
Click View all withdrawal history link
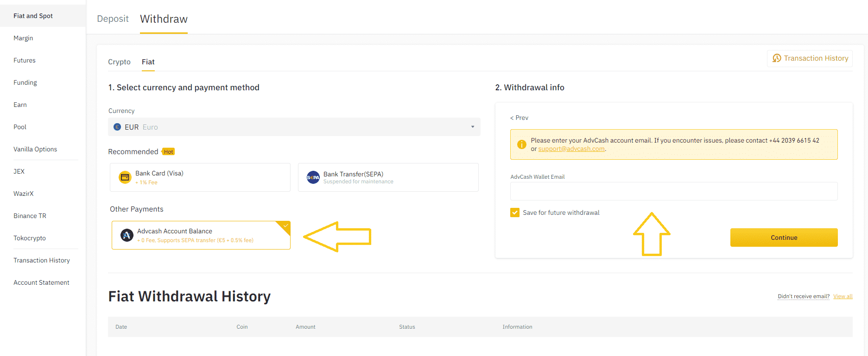[x=843, y=296]
